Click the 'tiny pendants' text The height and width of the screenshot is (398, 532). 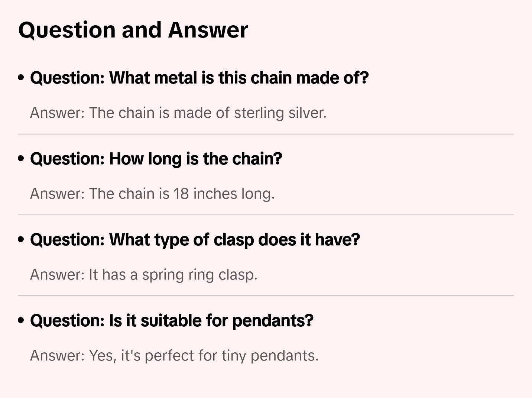270,356
